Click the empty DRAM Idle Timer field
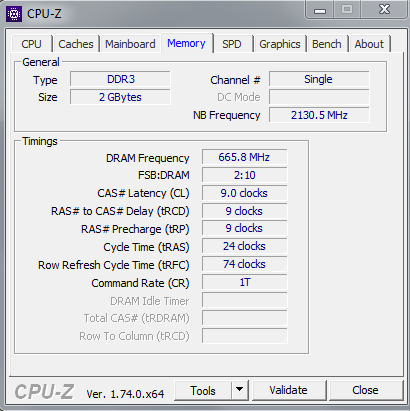The width and height of the screenshot is (410, 411). pyautogui.click(x=244, y=300)
